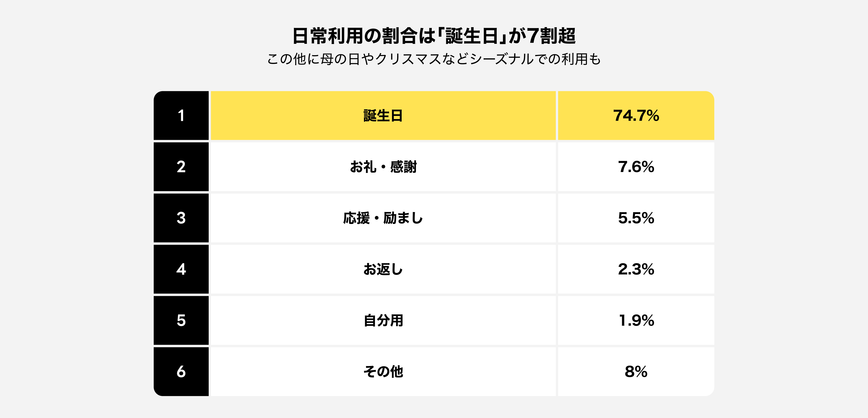This screenshot has height=418, width=868.
Task: Click the お礼・感謝 label
Action: point(383,167)
